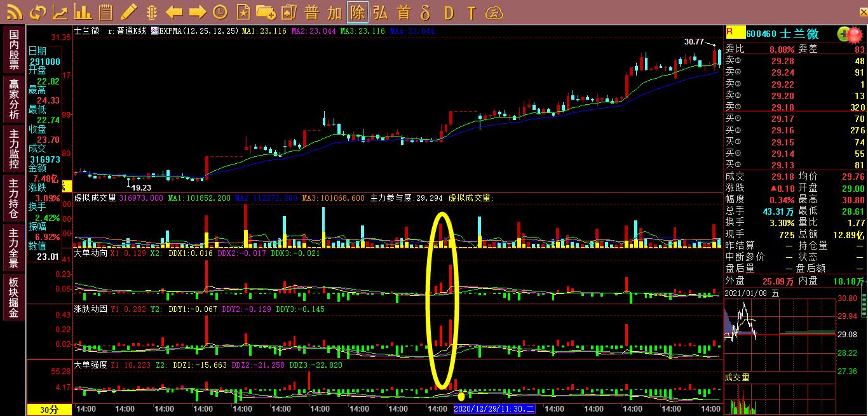Click the 主力参与度:29.294 label
This screenshot has width=868, height=416.
point(406,198)
